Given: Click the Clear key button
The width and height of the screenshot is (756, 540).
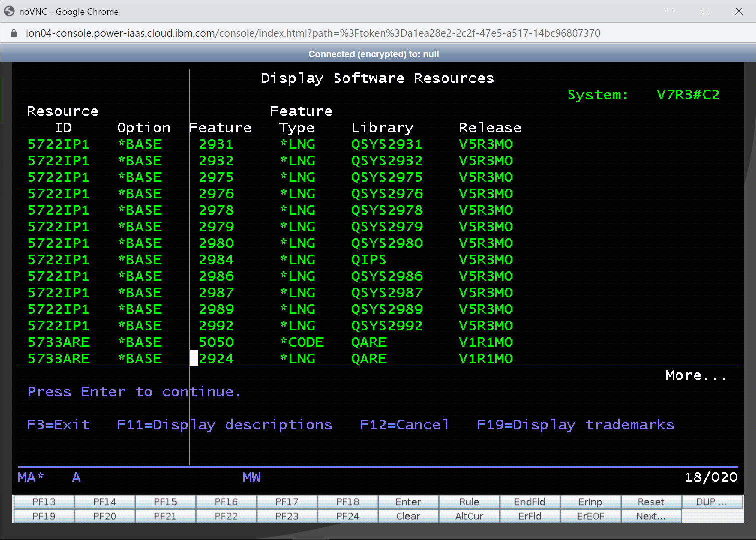Looking at the screenshot, I should click(408, 516).
